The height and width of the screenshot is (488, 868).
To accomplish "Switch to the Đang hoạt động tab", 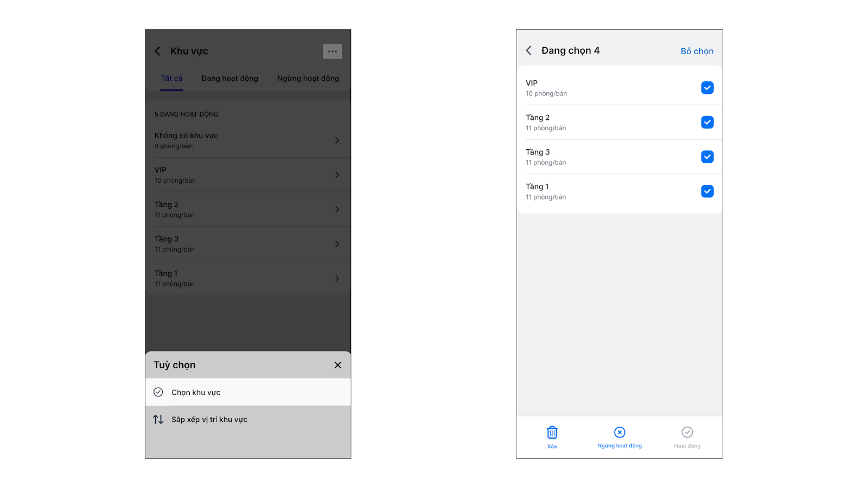I will tap(230, 79).
